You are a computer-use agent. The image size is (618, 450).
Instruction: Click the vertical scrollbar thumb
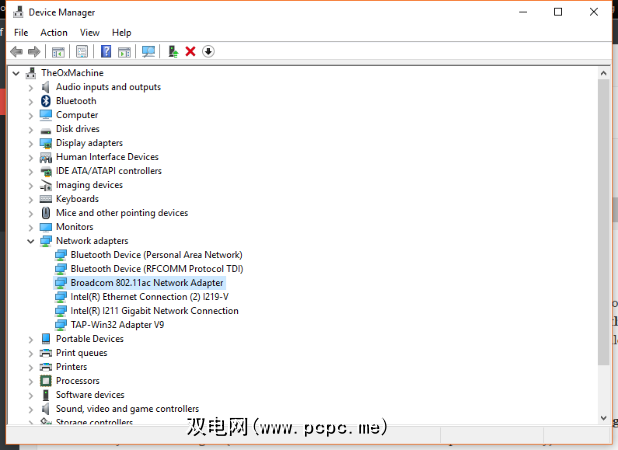(603, 221)
